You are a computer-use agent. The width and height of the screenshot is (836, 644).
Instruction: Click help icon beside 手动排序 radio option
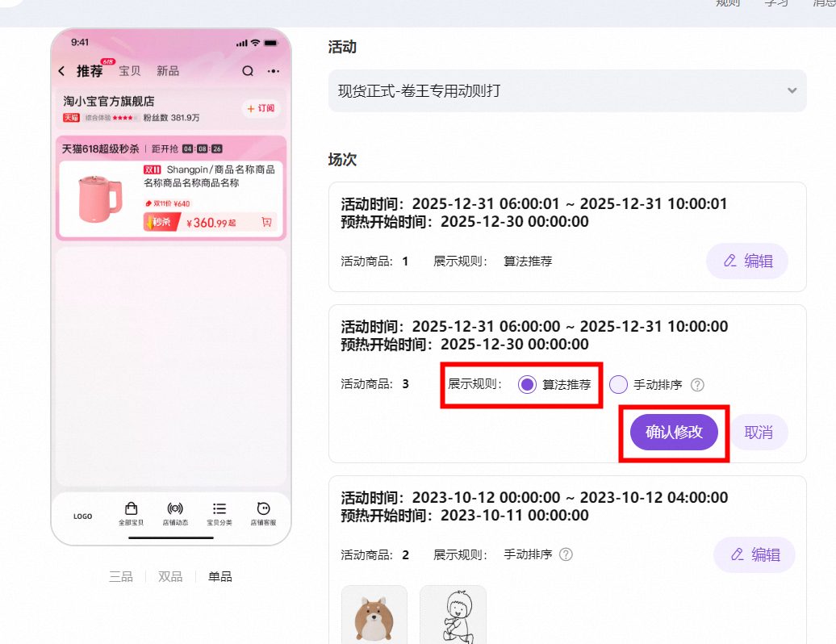(x=697, y=385)
